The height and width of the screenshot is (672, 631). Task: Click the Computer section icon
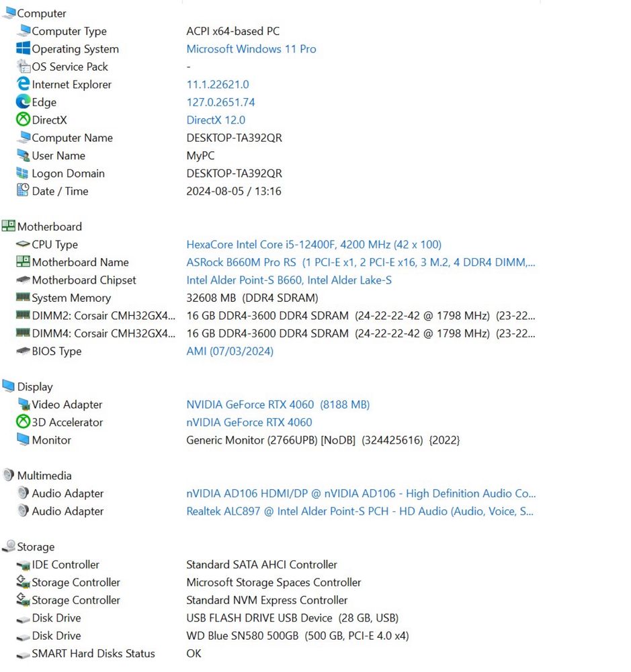pyautogui.click(x=9, y=13)
